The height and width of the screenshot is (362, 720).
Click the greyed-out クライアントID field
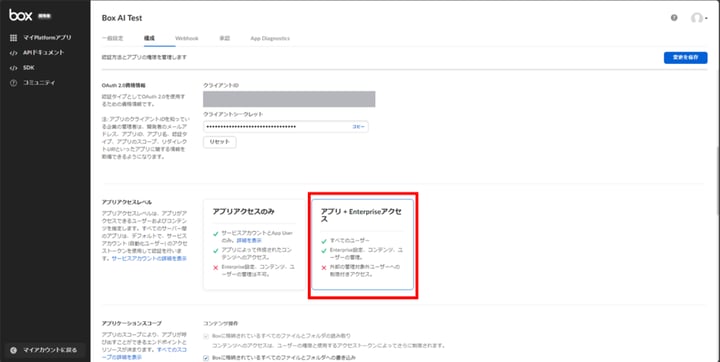click(289, 99)
